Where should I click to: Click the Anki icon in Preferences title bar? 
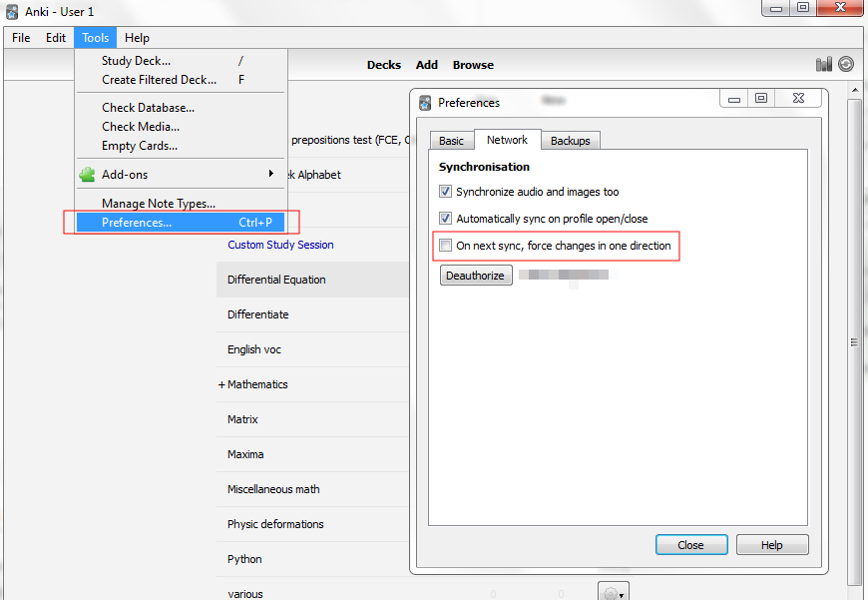pos(425,102)
